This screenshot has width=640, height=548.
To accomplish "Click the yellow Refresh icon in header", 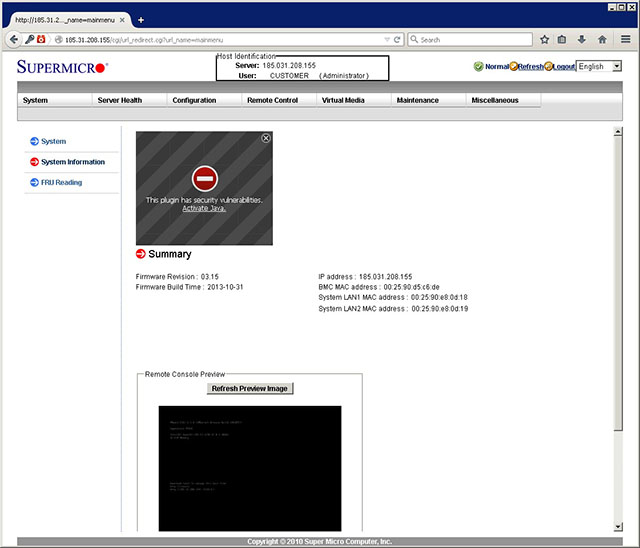I will tap(513, 66).
